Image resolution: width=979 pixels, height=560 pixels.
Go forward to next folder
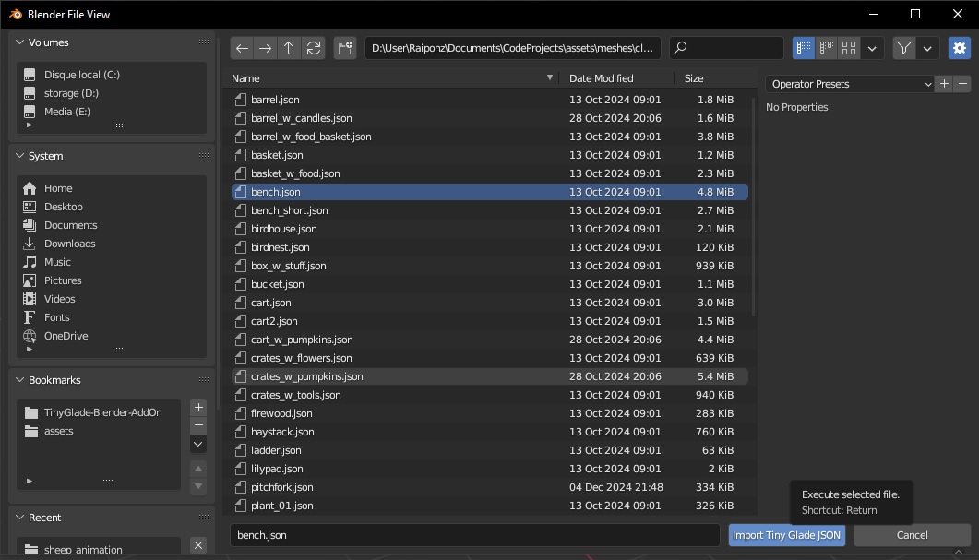point(266,48)
